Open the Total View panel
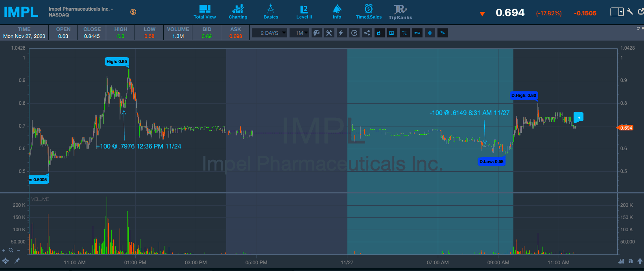 tap(205, 12)
